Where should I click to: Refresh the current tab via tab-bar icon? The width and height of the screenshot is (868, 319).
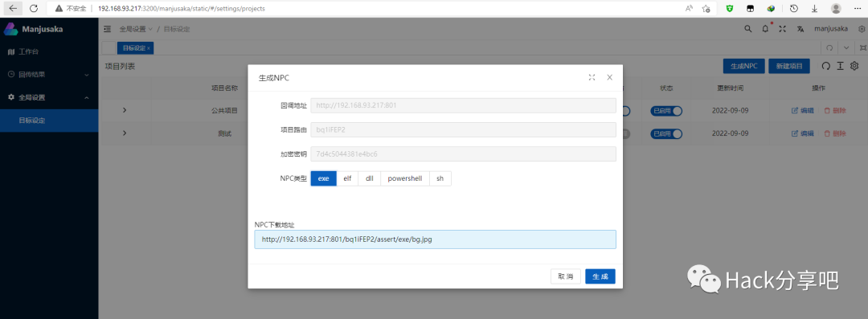[829, 48]
